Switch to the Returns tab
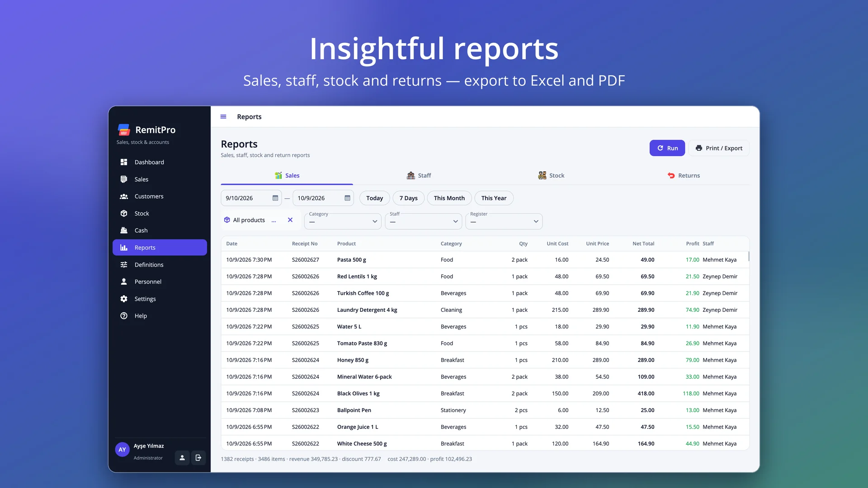 [684, 175]
